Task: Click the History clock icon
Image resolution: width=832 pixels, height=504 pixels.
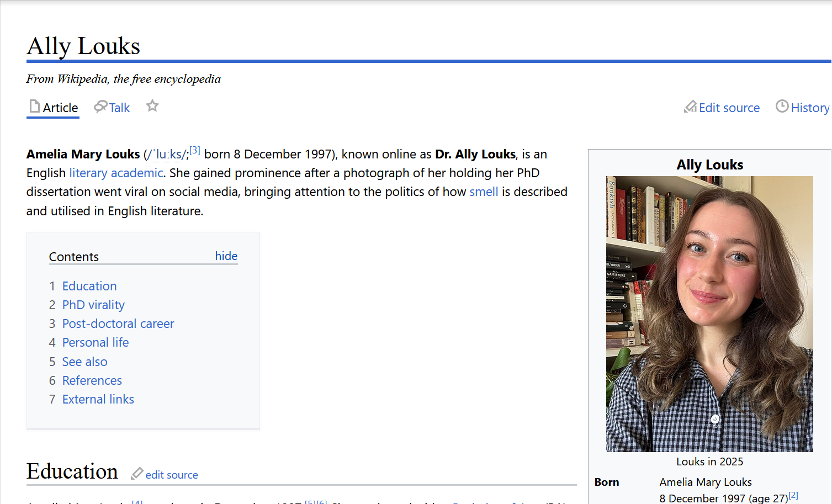Action: coord(782,107)
